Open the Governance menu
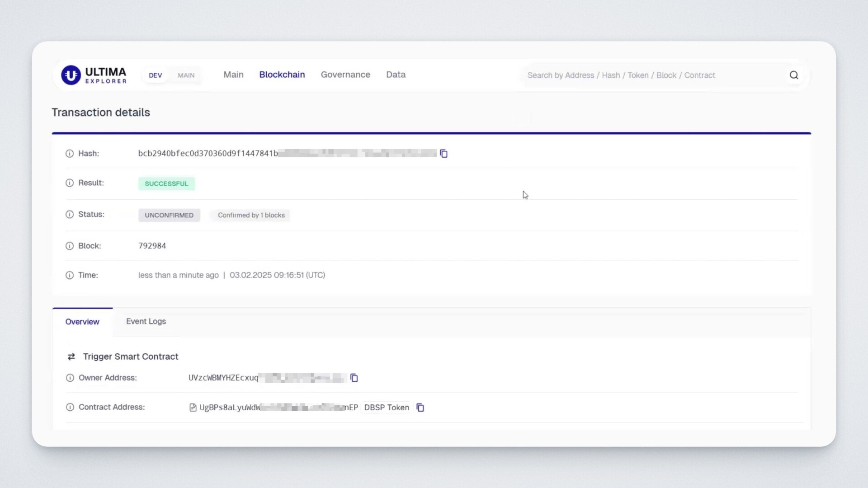Viewport: 868px width, 488px height. pyautogui.click(x=345, y=75)
